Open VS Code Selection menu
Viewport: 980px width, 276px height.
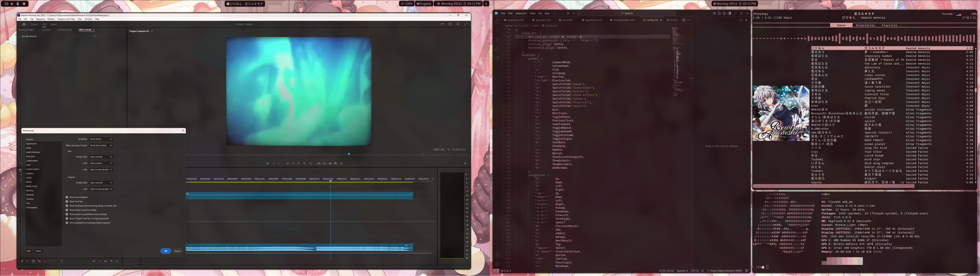(x=521, y=13)
